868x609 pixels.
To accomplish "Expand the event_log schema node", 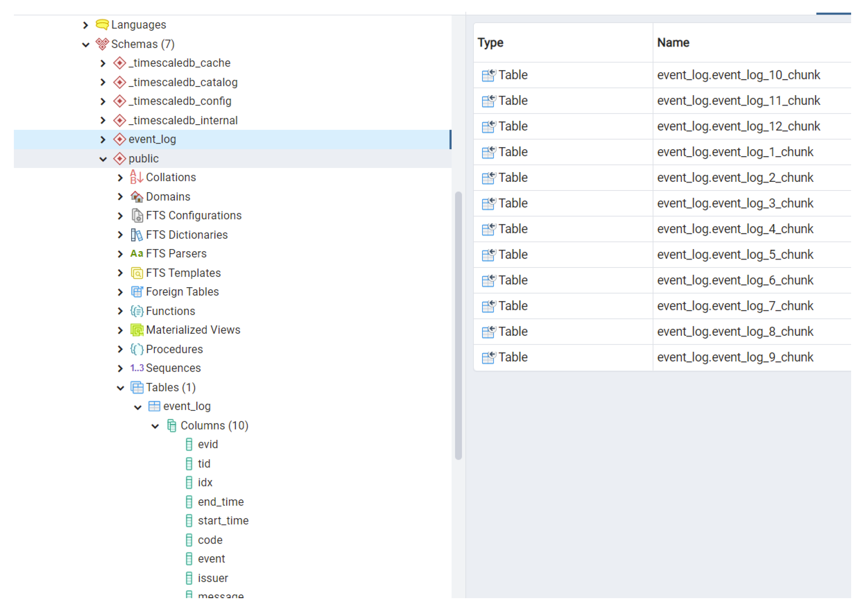I will (x=103, y=140).
